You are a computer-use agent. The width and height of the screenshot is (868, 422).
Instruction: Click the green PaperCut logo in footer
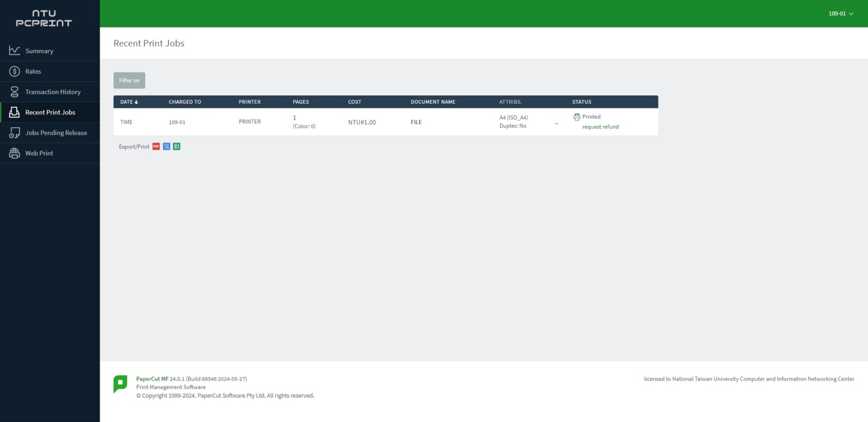(120, 384)
